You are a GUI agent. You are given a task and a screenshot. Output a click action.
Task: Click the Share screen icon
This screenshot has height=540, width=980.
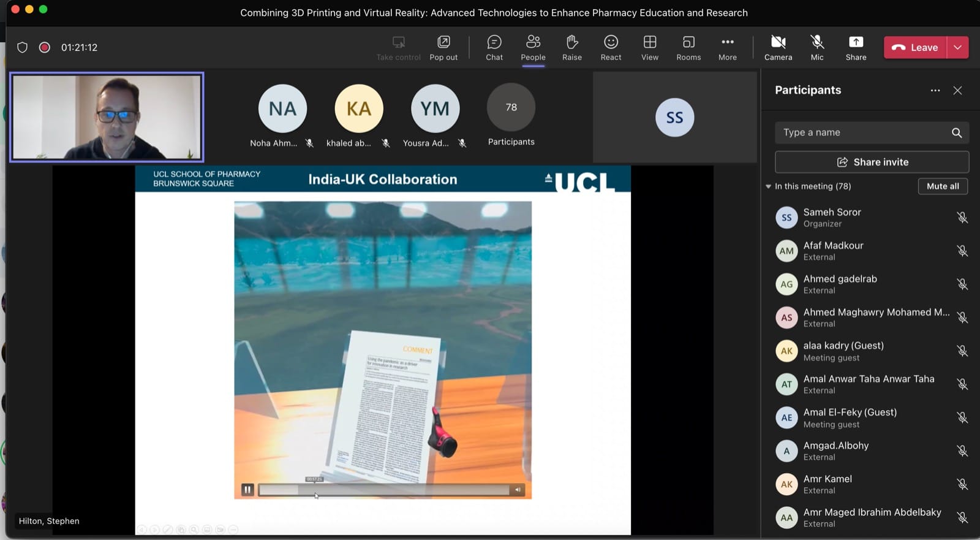856,48
